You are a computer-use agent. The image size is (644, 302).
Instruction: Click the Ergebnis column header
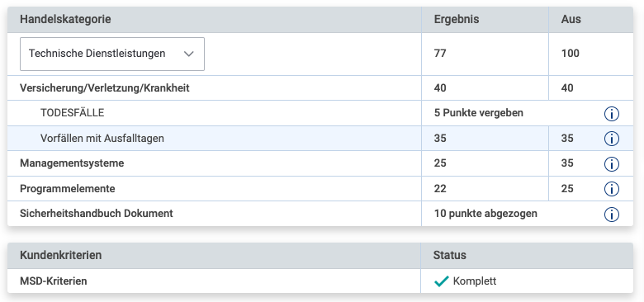(x=457, y=19)
